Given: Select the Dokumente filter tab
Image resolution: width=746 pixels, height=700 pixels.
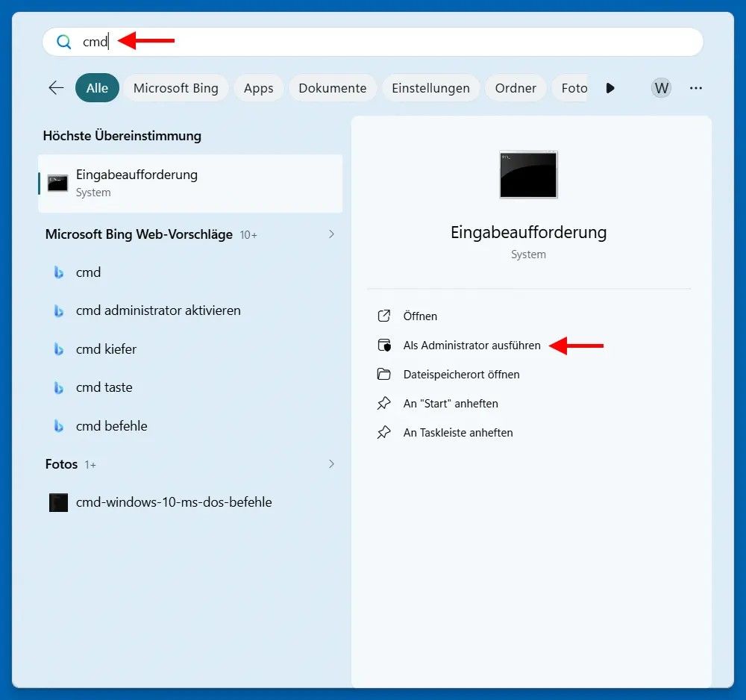Looking at the screenshot, I should click(x=332, y=88).
